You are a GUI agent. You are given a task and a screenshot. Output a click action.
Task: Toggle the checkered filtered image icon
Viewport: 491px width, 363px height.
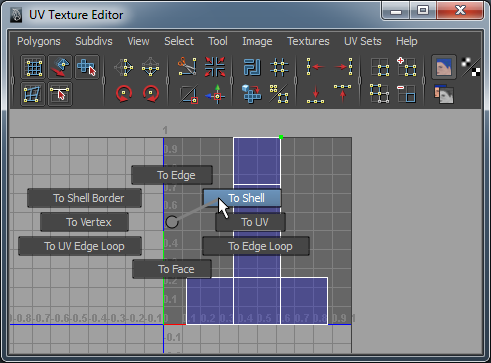click(x=471, y=67)
